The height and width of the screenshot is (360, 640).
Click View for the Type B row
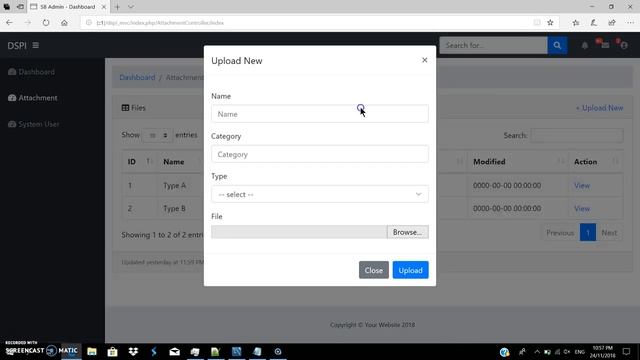point(582,209)
